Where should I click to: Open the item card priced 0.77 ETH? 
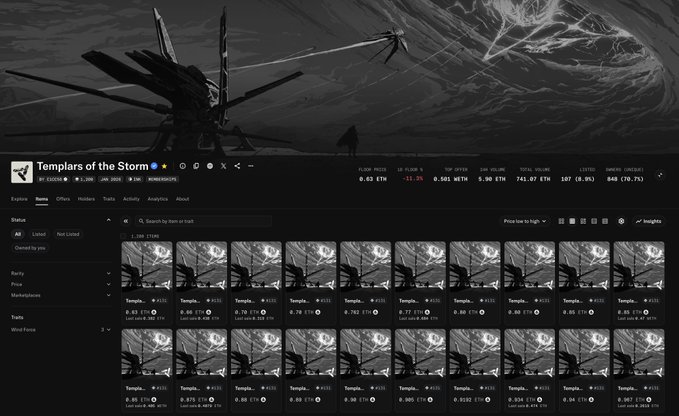(x=420, y=283)
